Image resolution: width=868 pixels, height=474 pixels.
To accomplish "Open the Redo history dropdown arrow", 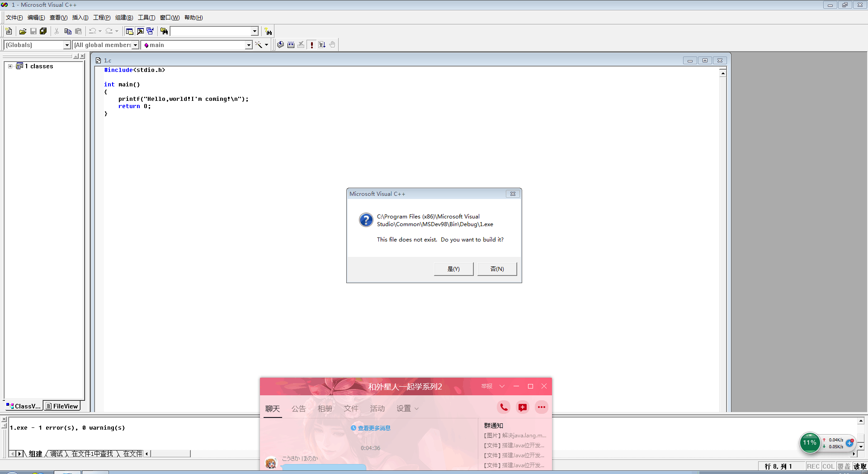I will 117,31.
